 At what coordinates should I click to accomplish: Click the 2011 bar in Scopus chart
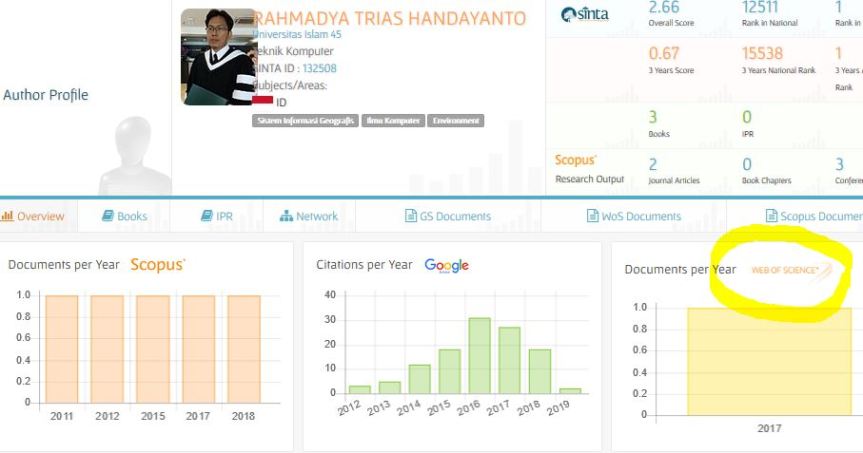pos(62,349)
